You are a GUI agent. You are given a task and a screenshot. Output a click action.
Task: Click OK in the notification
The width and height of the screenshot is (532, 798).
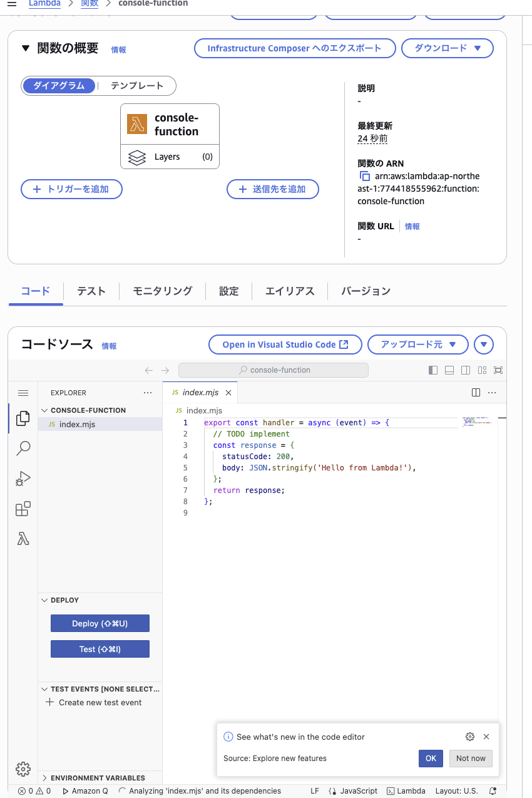click(431, 759)
